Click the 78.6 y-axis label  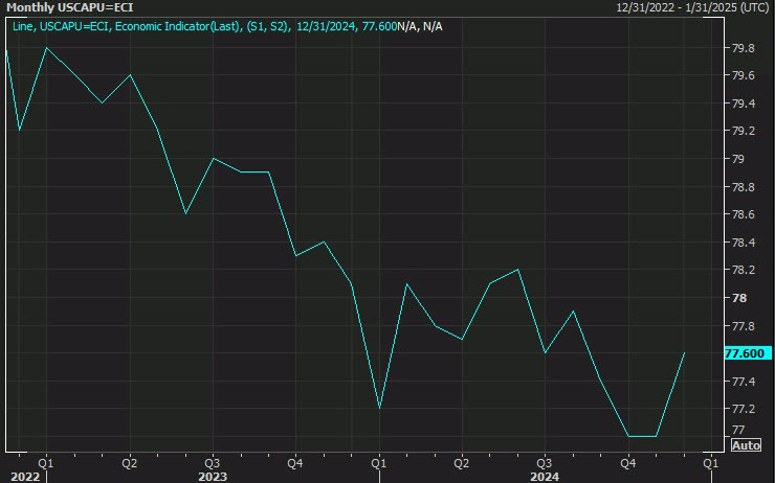(742, 214)
